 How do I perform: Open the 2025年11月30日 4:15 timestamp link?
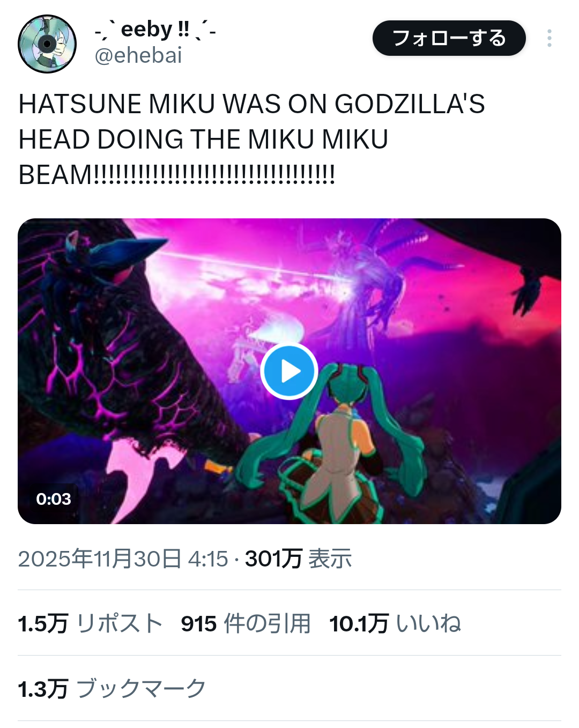tap(123, 559)
